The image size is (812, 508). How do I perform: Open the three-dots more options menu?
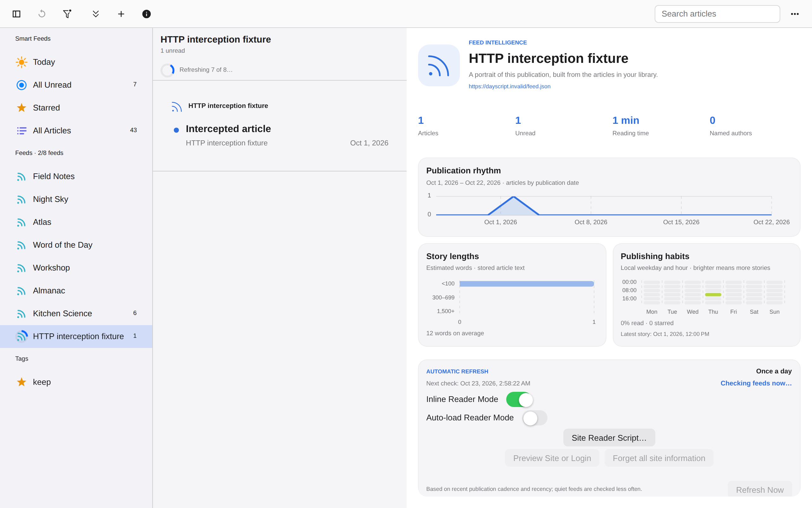[x=795, y=14]
